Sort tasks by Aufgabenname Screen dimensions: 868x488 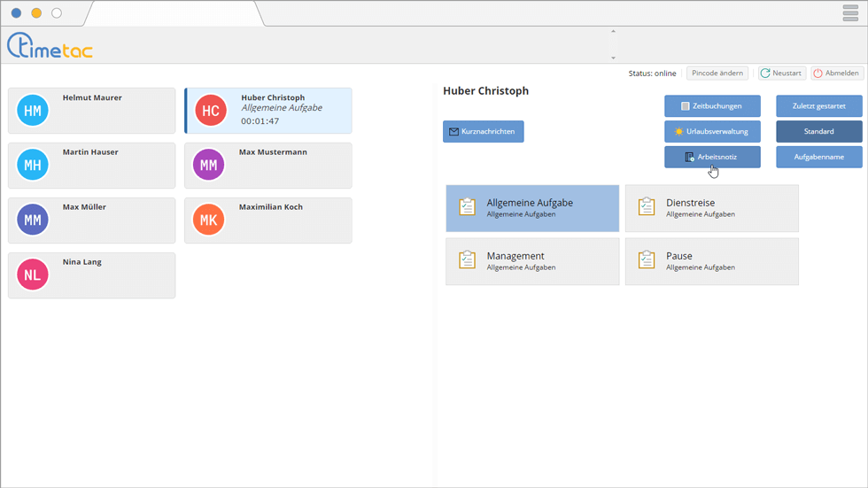click(818, 157)
